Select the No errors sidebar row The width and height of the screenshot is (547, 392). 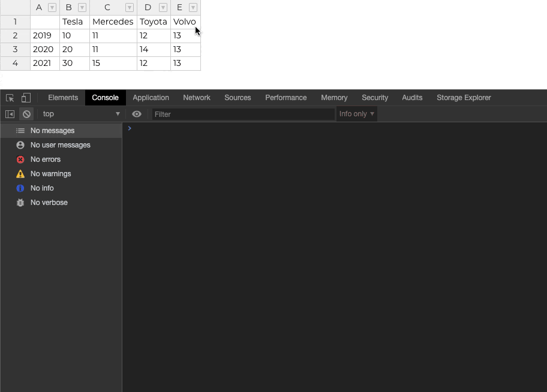coord(61,159)
